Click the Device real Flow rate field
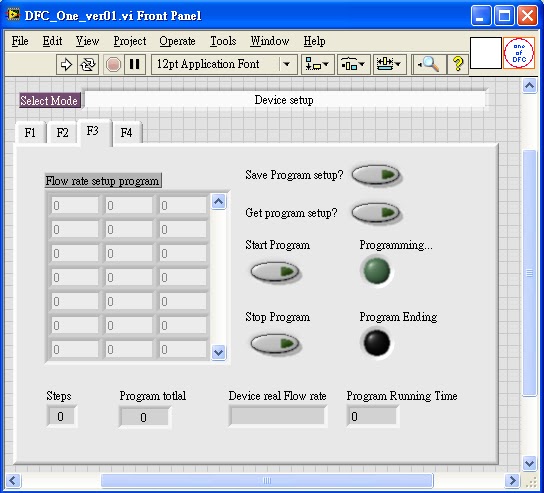The image size is (544, 493). [x=278, y=416]
